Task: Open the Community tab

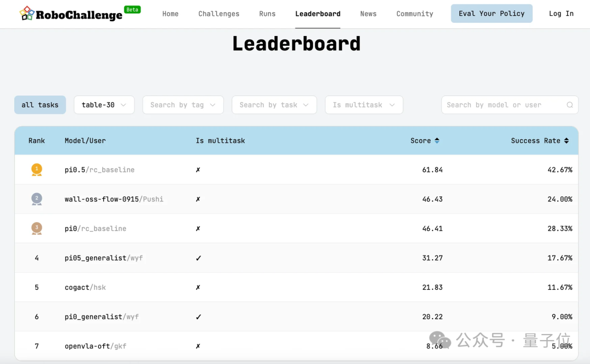Action: pyautogui.click(x=415, y=14)
